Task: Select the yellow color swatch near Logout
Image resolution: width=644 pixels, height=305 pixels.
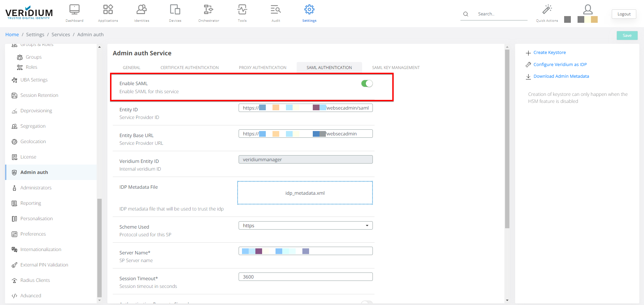Action: [594, 19]
